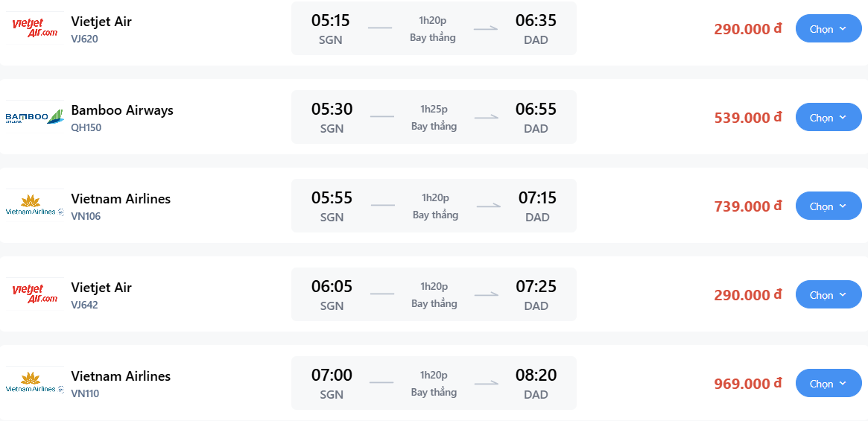The image size is (868, 421).
Task: Select the 539.000 đ Bamboo Airways price
Action: [x=748, y=118]
